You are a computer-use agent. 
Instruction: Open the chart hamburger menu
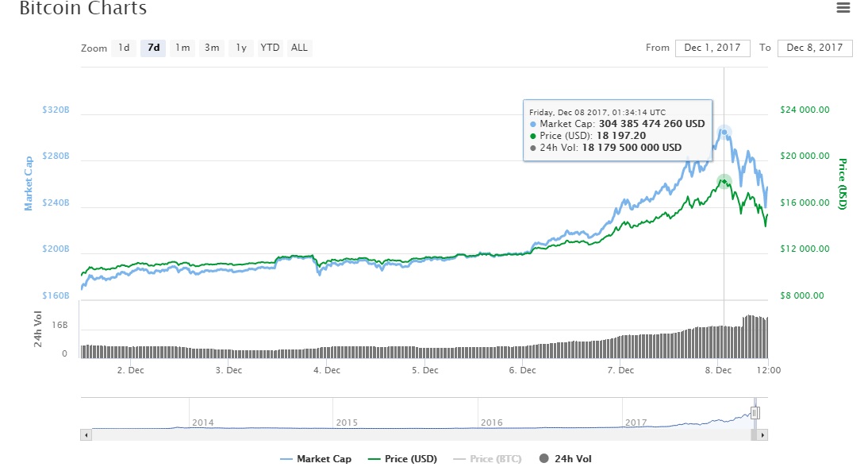pyautogui.click(x=843, y=9)
